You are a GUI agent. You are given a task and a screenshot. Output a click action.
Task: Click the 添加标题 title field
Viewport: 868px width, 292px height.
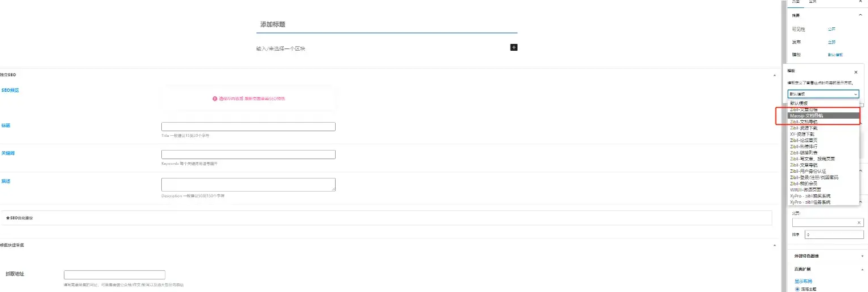[386, 25]
